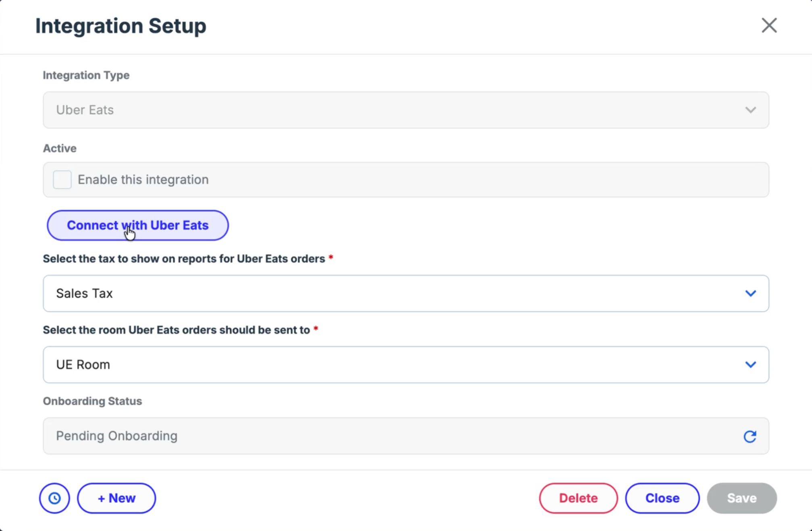Save the integration settings

point(742,498)
